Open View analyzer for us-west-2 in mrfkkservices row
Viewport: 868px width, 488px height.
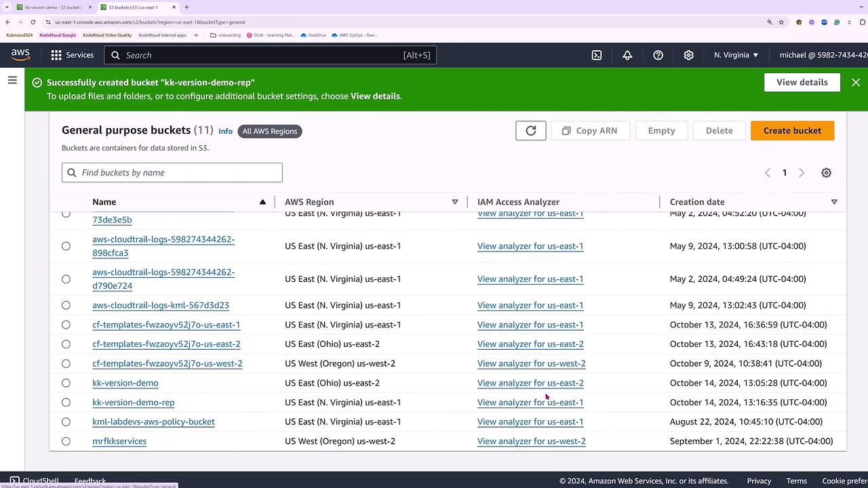(532, 441)
